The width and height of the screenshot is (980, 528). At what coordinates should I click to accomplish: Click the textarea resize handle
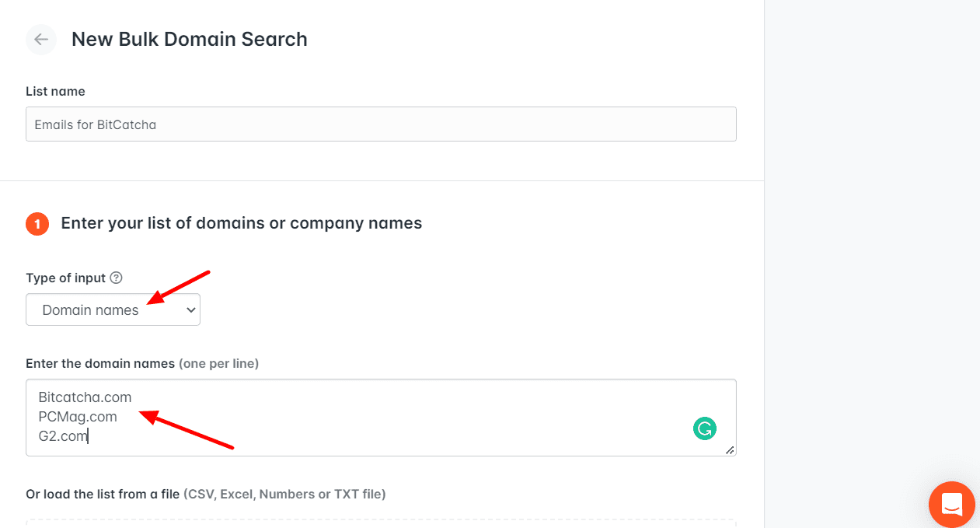(x=730, y=450)
